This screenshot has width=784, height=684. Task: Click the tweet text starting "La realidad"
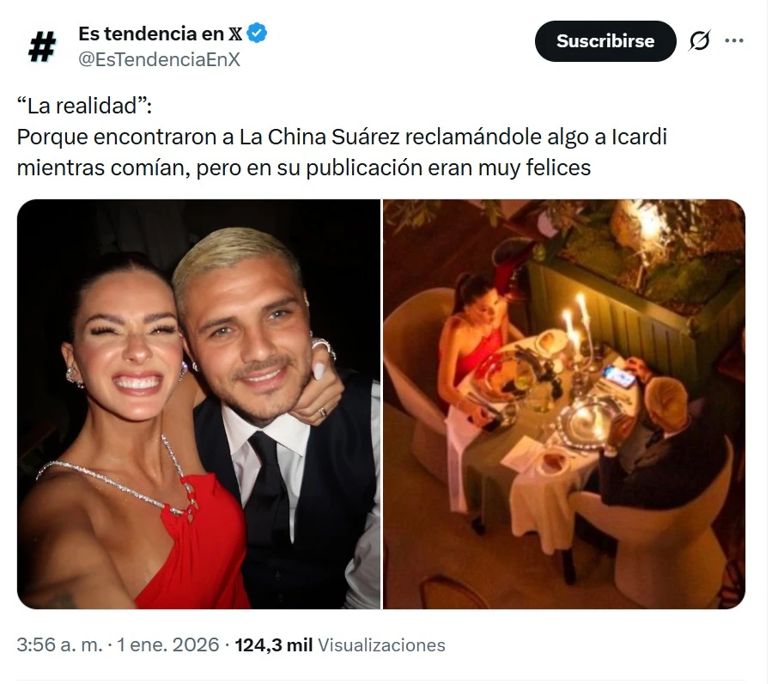tap(342, 137)
